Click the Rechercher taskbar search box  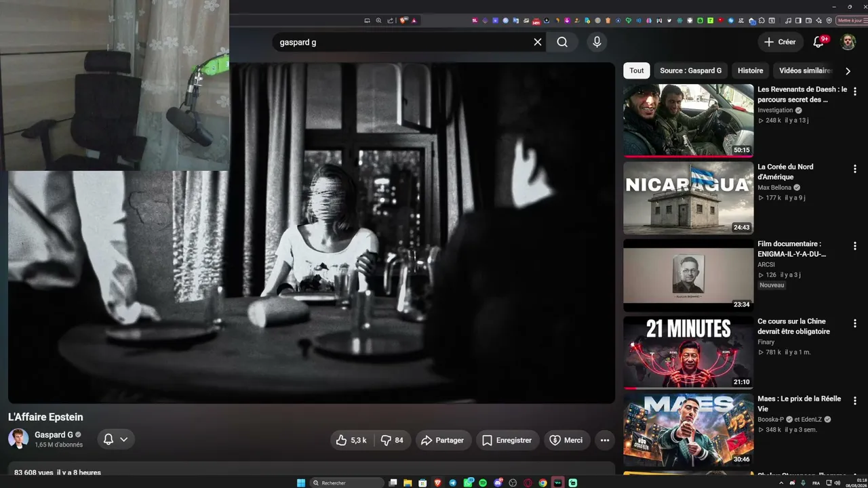point(347,483)
